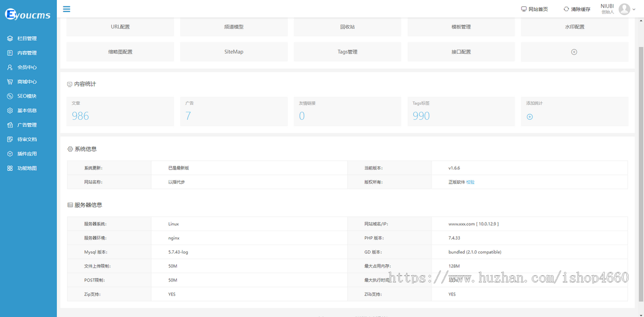
Task: Click the plus icon under 添加统计
Action: (530, 117)
